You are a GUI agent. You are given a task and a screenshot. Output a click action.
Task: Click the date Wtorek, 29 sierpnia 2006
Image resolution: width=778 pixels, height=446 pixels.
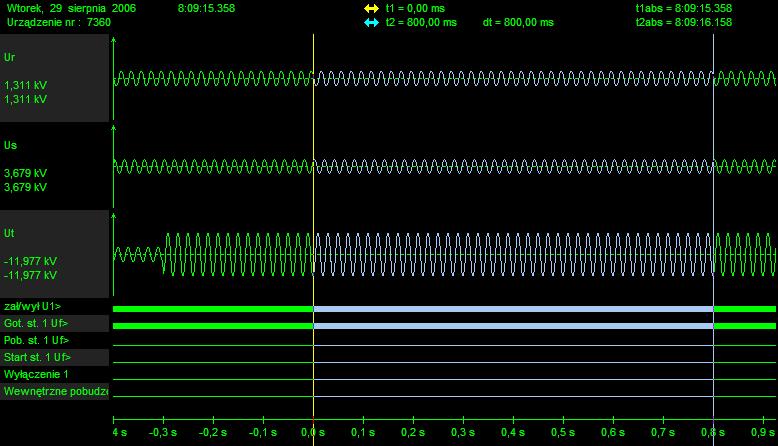(71, 8)
